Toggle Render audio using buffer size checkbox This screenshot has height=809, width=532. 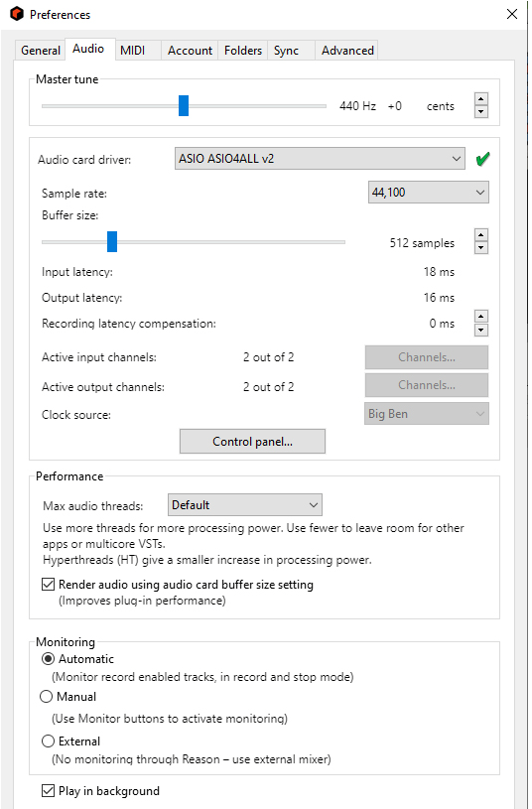pos(48,584)
